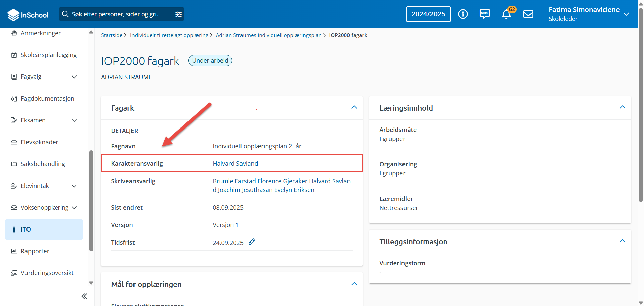Open the information icon in header

[x=463, y=14]
